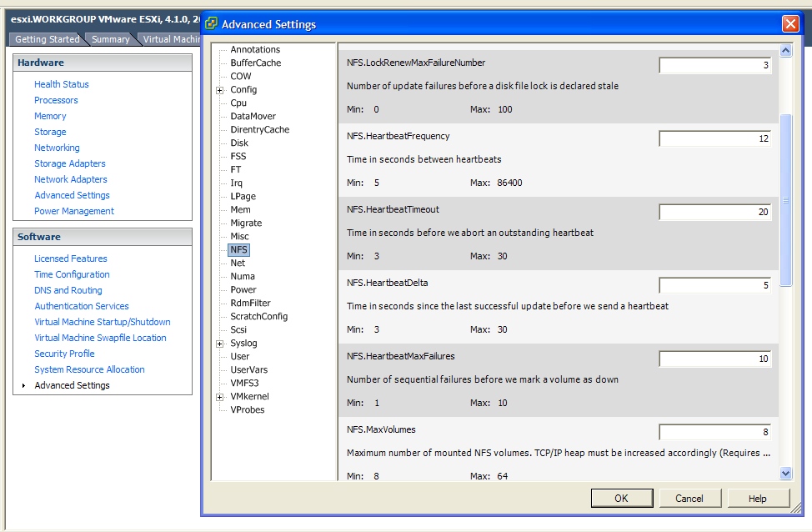Select COW in settings tree
Image resolution: width=812 pixels, height=532 pixels.
pyautogui.click(x=241, y=76)
